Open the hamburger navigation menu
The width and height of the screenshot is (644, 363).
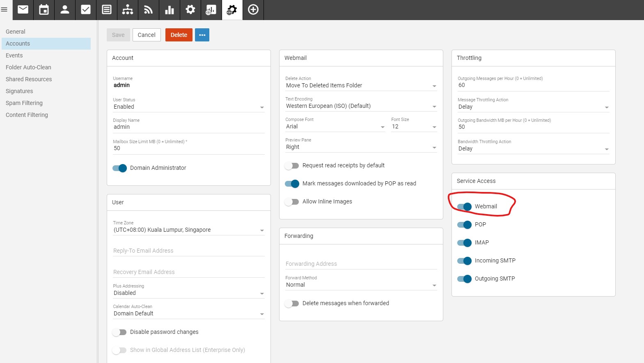(5, 9)
